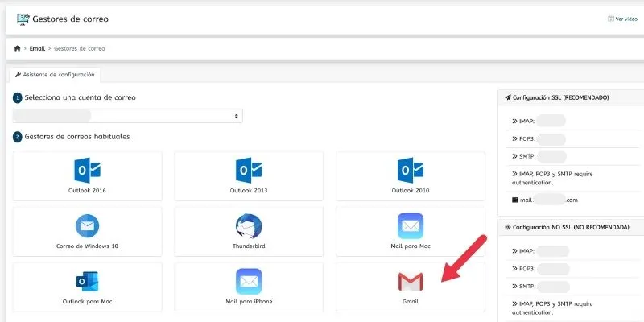Open the email account dropdown
This screenshot has width=644, height=322.
point(127,116)
